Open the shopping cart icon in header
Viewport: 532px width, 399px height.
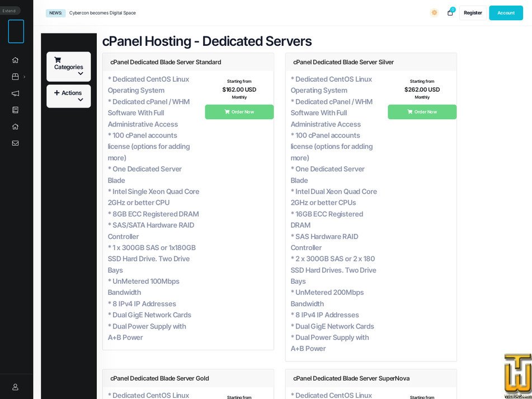click(450, 13)
